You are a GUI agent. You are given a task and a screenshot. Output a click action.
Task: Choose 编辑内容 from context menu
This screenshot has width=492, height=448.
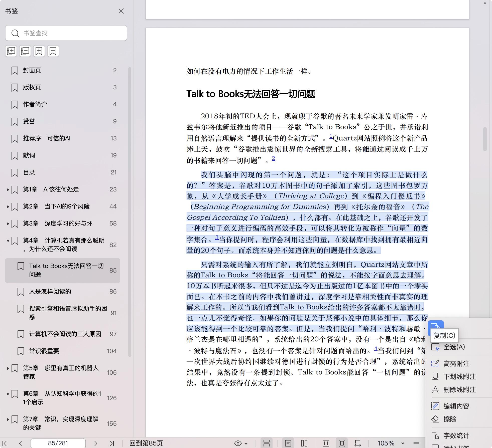coord(456,406)
